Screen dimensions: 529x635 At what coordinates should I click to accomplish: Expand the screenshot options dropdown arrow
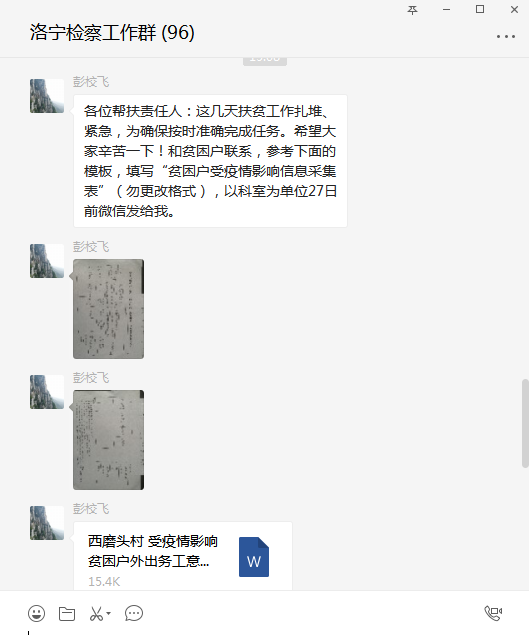coord(109,614)
